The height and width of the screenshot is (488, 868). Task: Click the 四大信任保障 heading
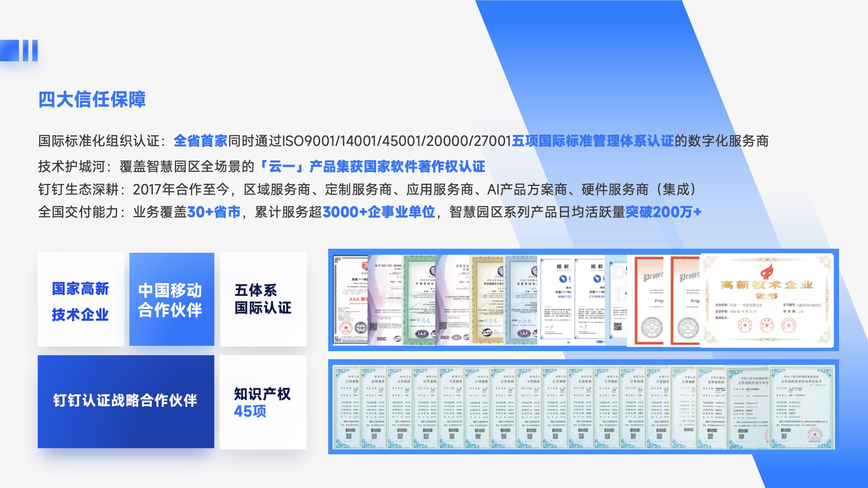point(92,99)
